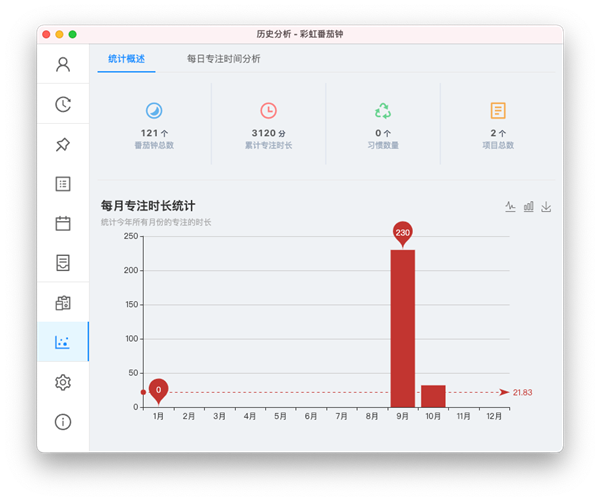
Task: Click the 9月 bar in chart
Action: click(403, 328)
